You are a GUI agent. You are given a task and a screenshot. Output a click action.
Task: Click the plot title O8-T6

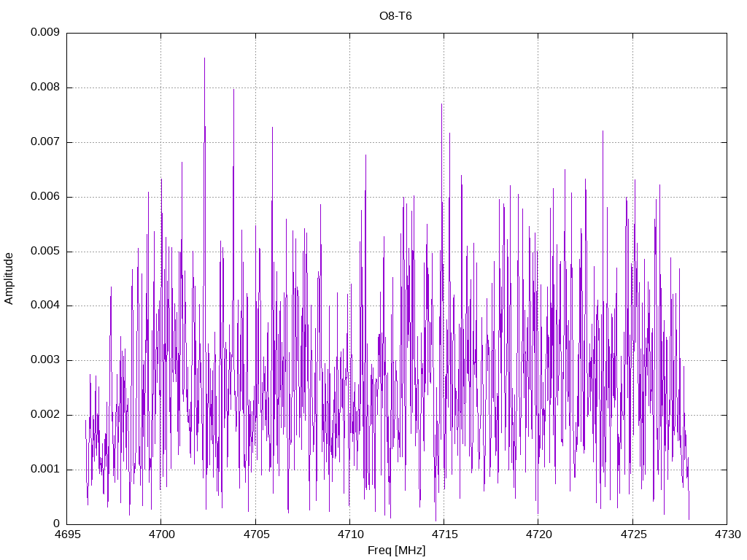(x=395, y=16)
